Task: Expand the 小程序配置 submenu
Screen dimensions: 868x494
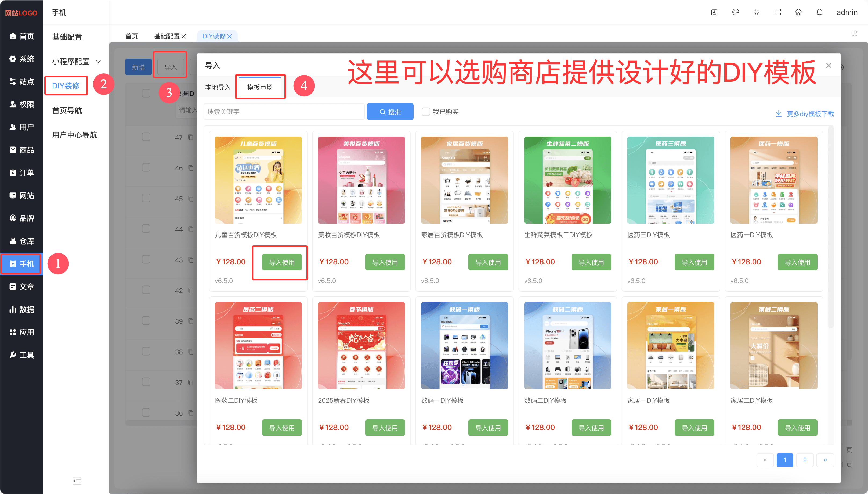Action: [x=77, y=61]
